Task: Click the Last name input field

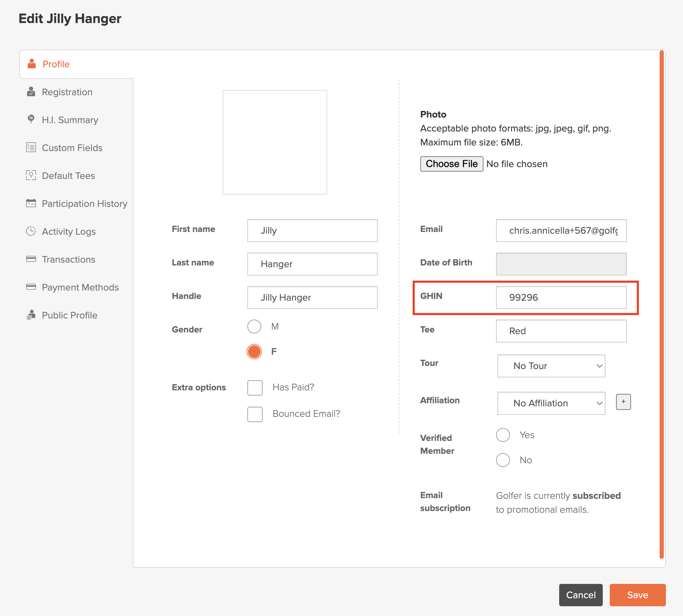Action: pyautogui.click(x=313, y=264)
